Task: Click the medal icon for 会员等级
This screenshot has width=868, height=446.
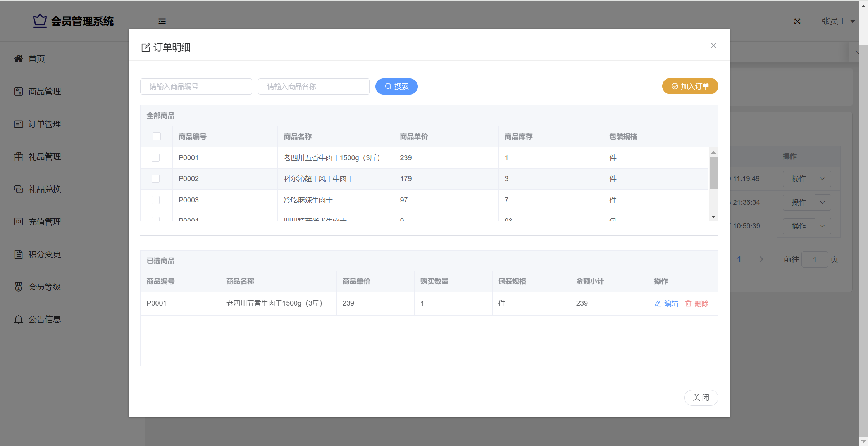Action: click(18, 287)
